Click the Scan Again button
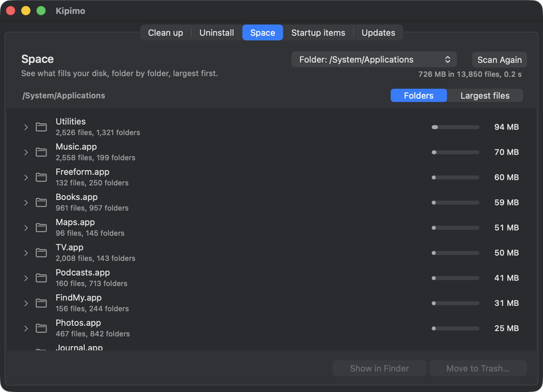Image resolution: width=543 pixels, height=392 pixels. pyautogui.click(x=499, y=60)
